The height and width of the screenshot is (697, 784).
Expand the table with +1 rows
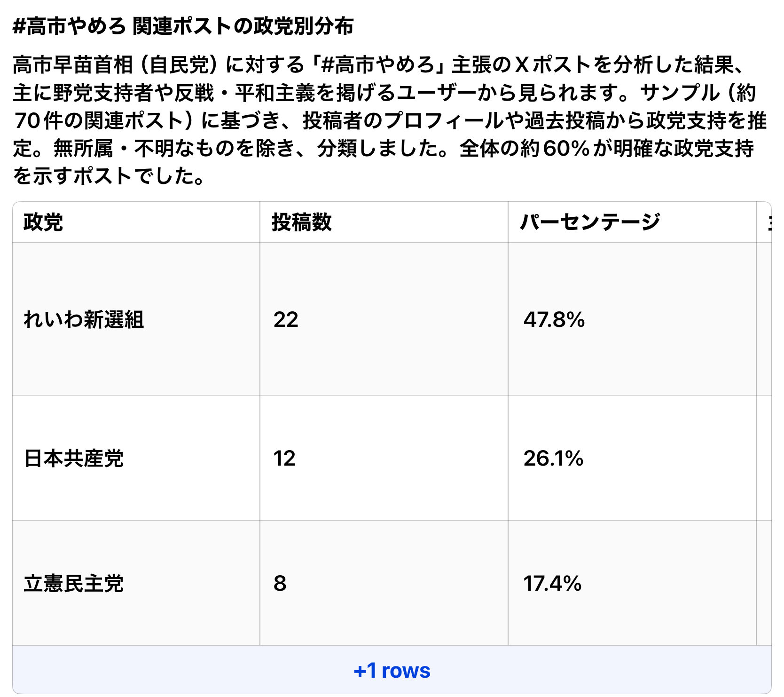[392, 670]
